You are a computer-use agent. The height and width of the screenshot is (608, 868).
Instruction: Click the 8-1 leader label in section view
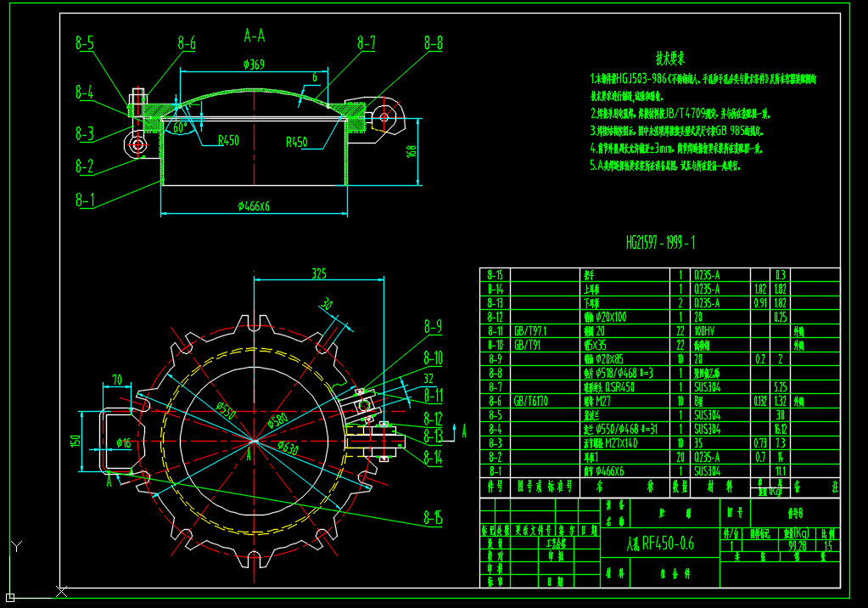point(84,200)
